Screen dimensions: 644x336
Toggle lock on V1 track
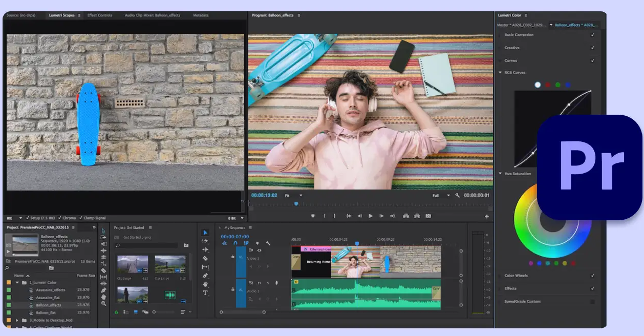tap(232, 257)
